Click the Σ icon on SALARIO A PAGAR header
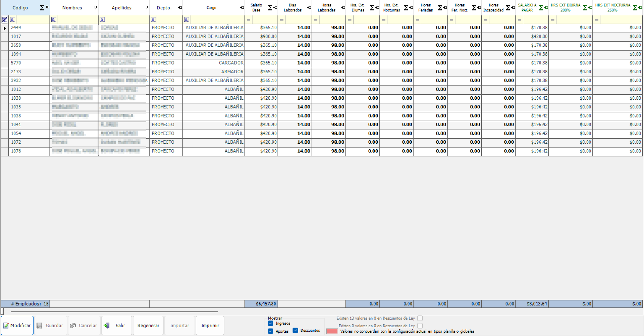644x336 pixels. pyautogui.click(x=541, y=7)
